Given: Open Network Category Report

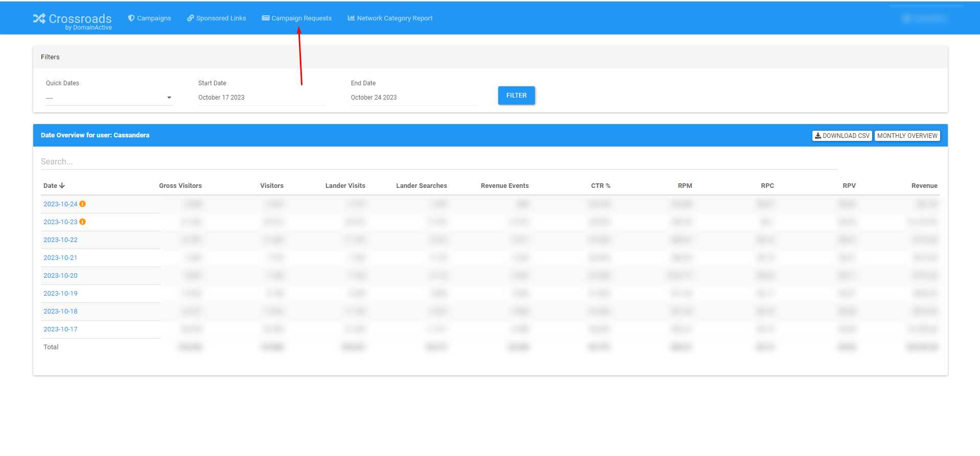Looking at the screenshot, I should click(390, 18).
